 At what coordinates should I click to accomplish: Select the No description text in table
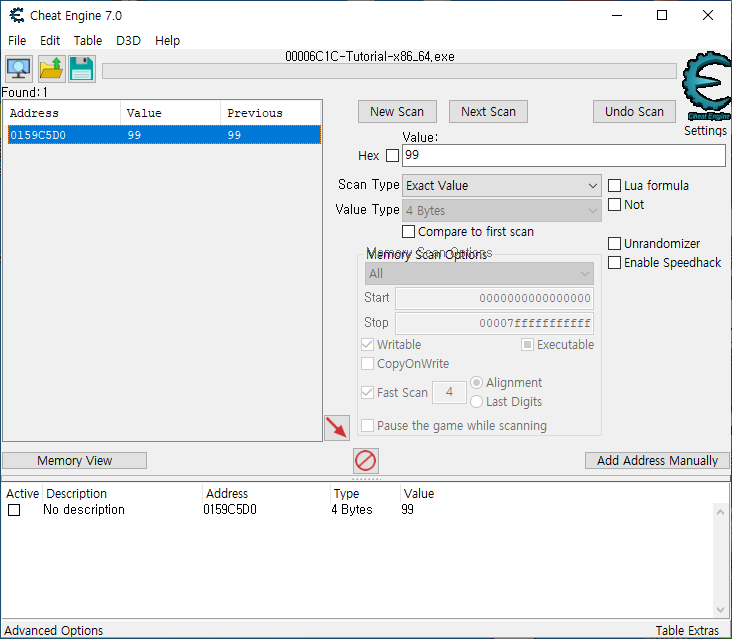(x=84, y=510)
